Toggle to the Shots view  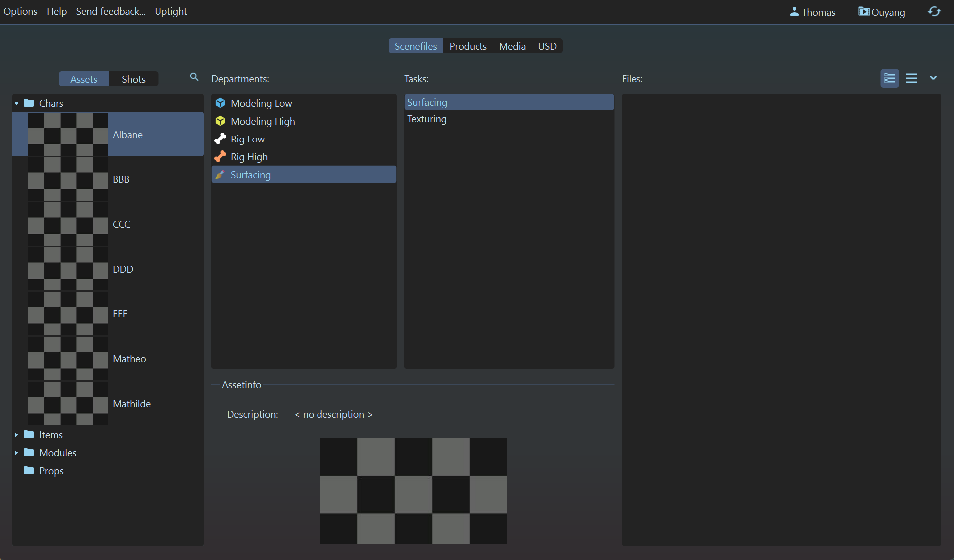[134, 79]
